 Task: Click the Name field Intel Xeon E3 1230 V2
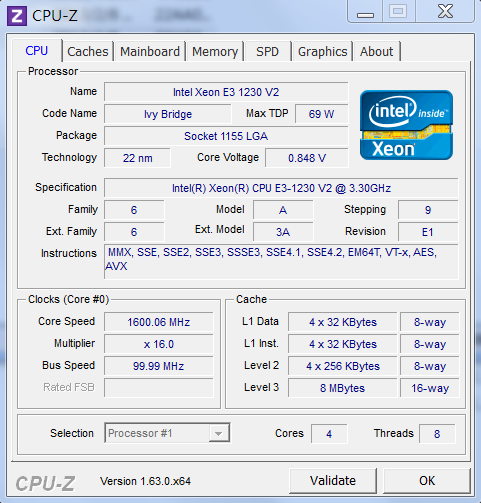(226, 92)
